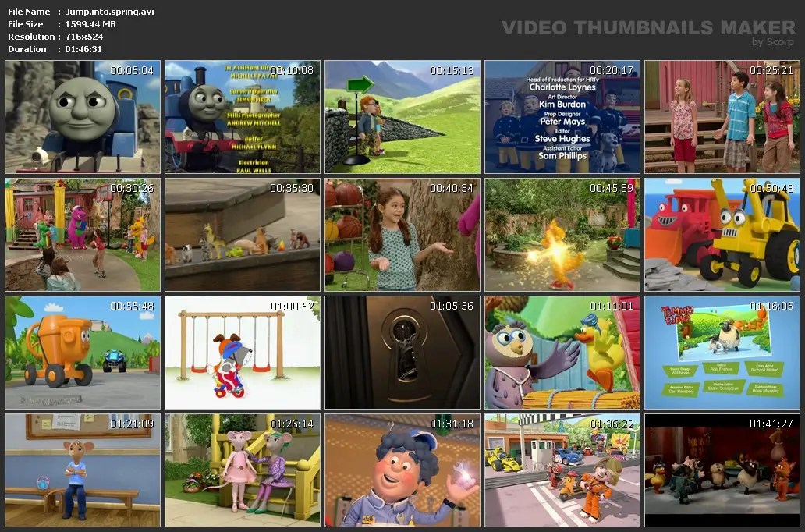Click the toy animals frame at 00:35:30
The height and width of the screenshot is (532, 805).
pos(243,235)
